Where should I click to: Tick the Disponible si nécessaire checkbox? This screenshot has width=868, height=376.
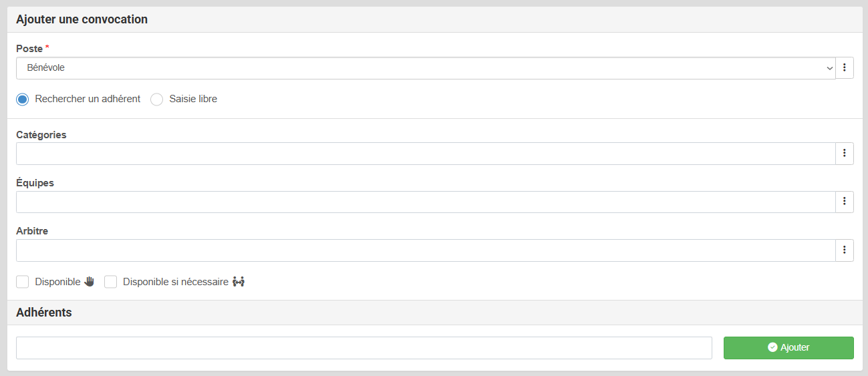tap(111, 282)
